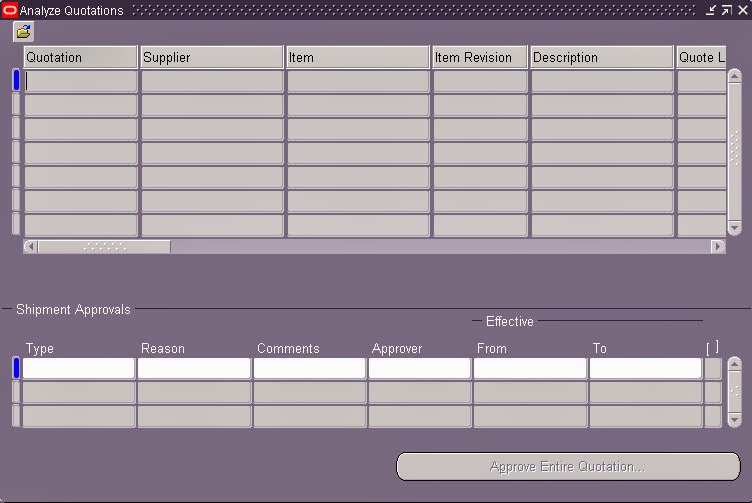This screenshot has height=503, width=752.
Task: Focus the Approver field in the first approvals row
Action: tap(420, 368)
